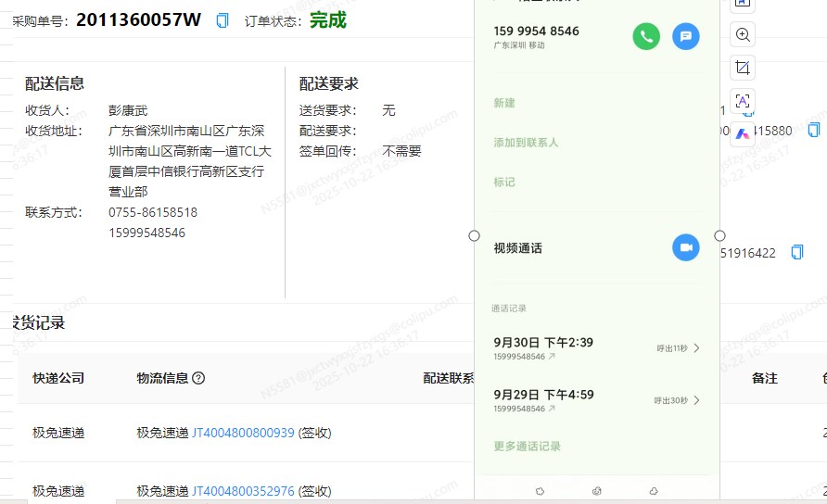
Task: Copy the number ending in 415880
Action: [813, 130]
